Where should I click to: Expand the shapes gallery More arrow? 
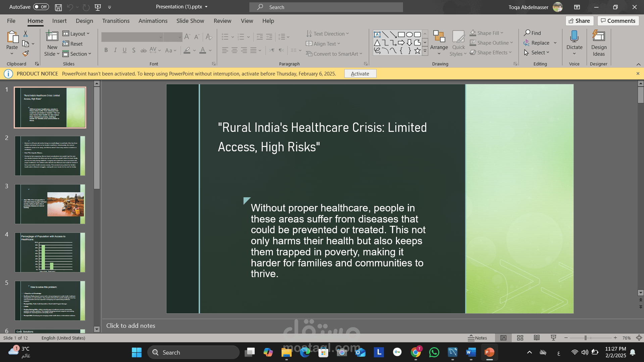click(425, 51)
